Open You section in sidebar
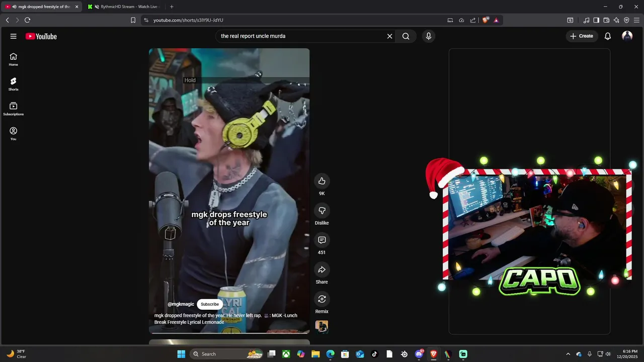This screenshot has height=362, width=644. click(14, 134)
